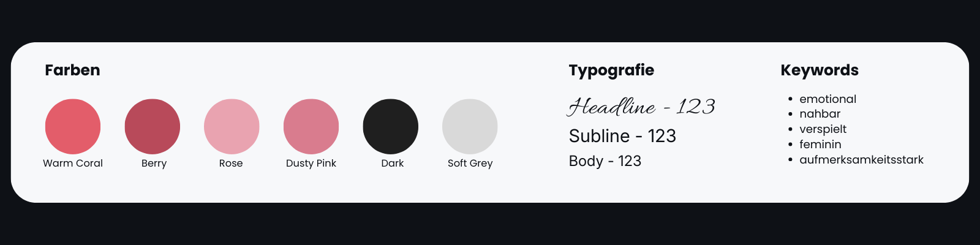Pick the Rose color circle

point(232,126)
